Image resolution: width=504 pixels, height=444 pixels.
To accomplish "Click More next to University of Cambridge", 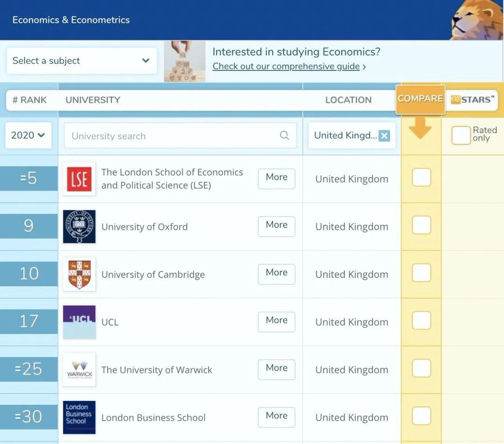I will tap(276, 274).
